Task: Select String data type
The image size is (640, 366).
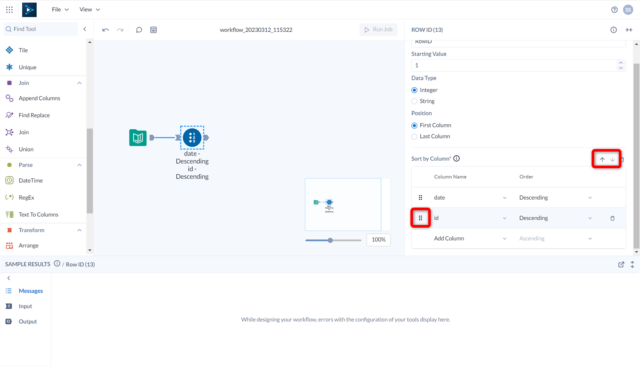Action: pos(414,101)
